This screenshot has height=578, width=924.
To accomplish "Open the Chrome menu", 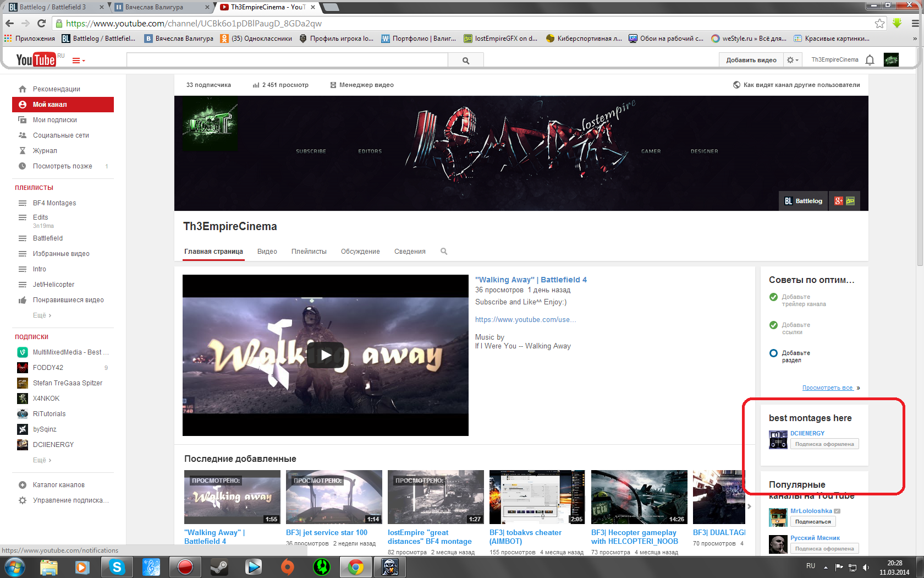I will (x=915, y=23).
